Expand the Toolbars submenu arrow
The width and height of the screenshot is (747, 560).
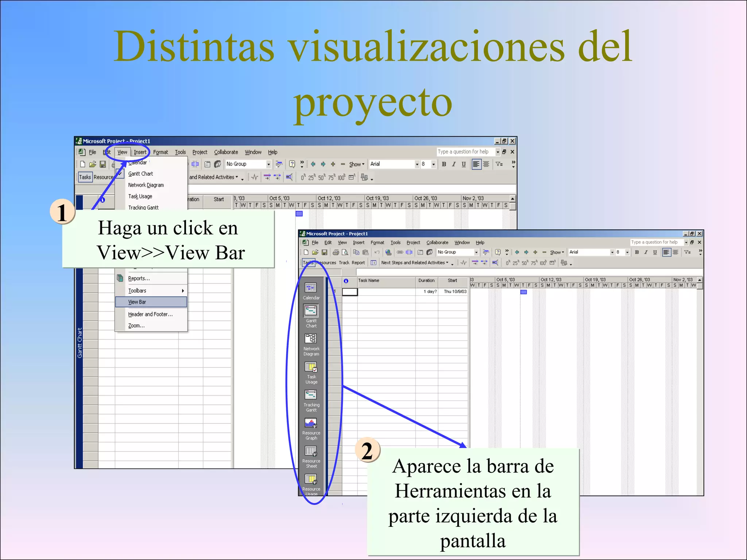[x=183, y=291]
